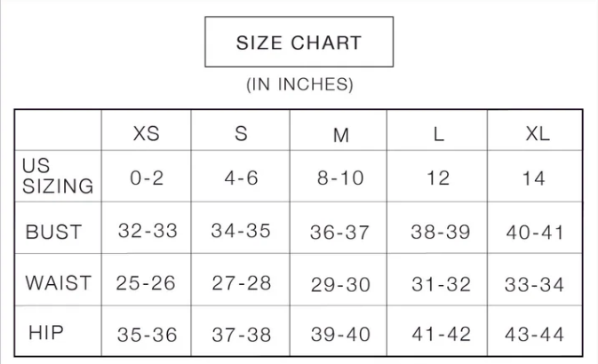Click the SIZE CHART title box
The height and width of the screenshot is (364, 598).
coord(299,43)
